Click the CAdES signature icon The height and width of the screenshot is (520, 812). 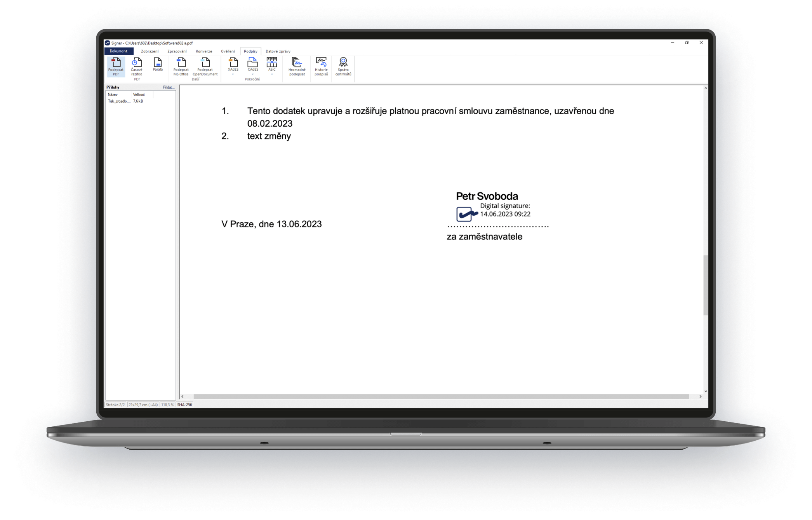(252, 62)
